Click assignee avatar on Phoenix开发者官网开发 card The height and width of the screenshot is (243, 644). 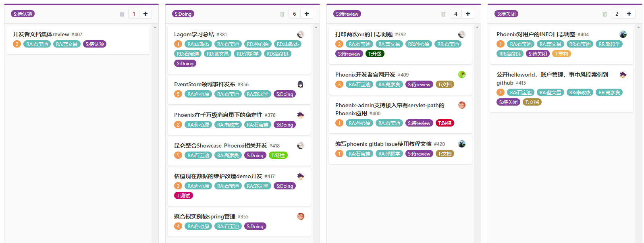(462, 75)
